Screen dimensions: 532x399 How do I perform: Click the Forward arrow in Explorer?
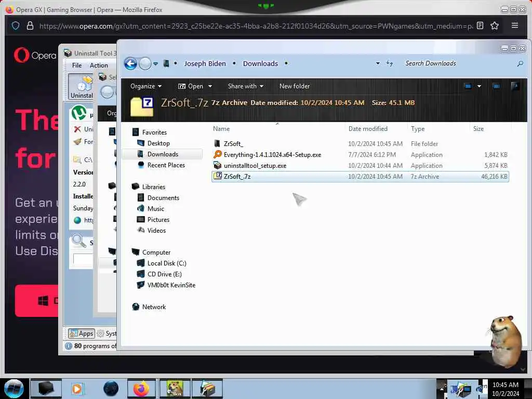(x=145, y=63)
